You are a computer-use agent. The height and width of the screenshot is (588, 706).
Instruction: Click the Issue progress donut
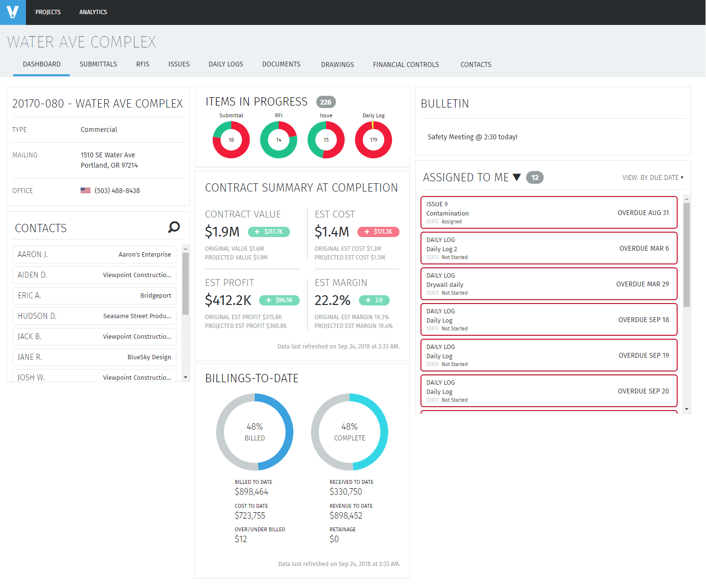[326, 140]
